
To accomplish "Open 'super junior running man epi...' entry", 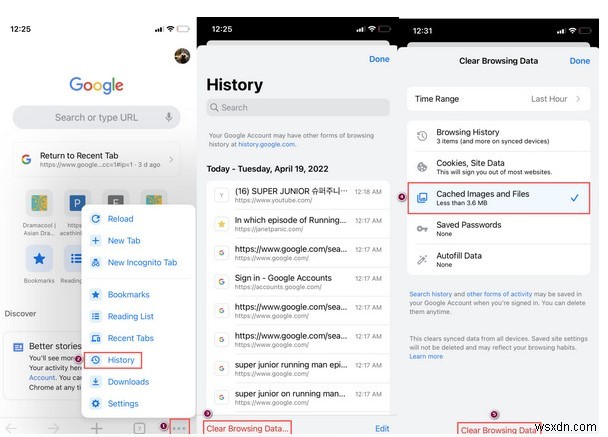I will (x=298, y=369).
